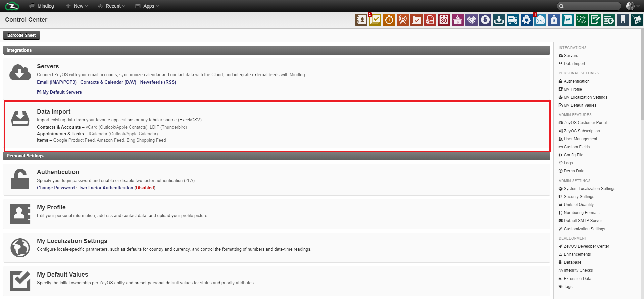This screenshot has width=644, height=299.
Task: Open the user avatar dropdown
Action: (633, 6)
